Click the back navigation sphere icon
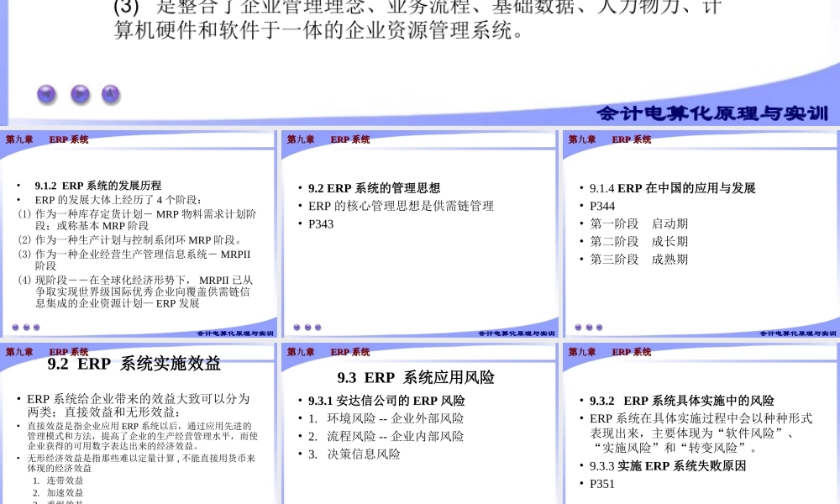This screenshot has width=840, height=504. click(x=46, y=94)
